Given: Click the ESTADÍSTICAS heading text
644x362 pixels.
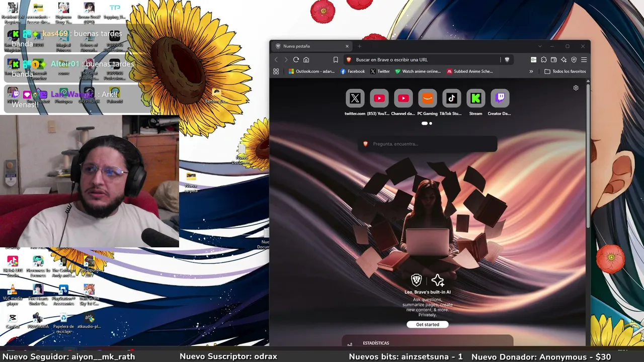Looking at the screenshot, I should click(376, 343).
